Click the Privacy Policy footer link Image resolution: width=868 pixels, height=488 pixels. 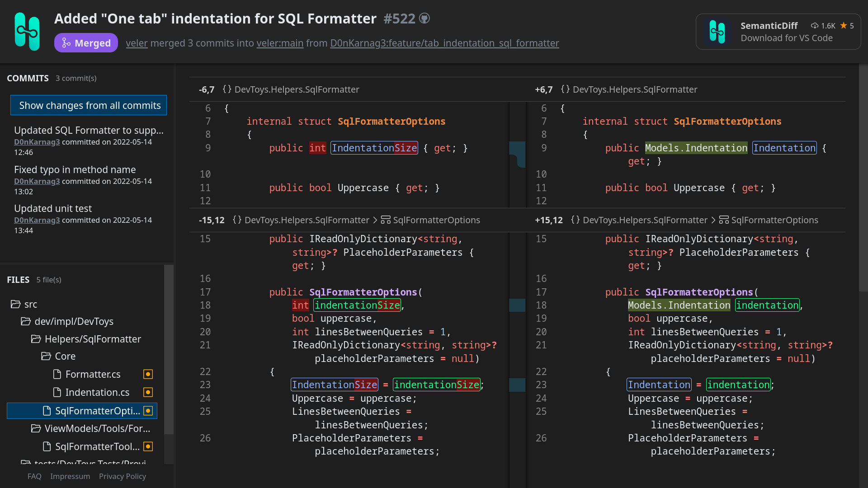tap(122, 476)
